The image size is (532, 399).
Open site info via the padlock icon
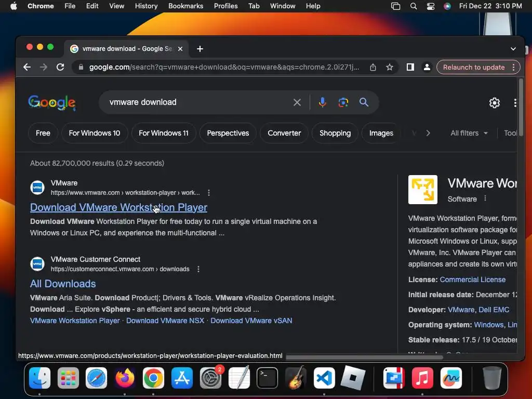(81, 67)
